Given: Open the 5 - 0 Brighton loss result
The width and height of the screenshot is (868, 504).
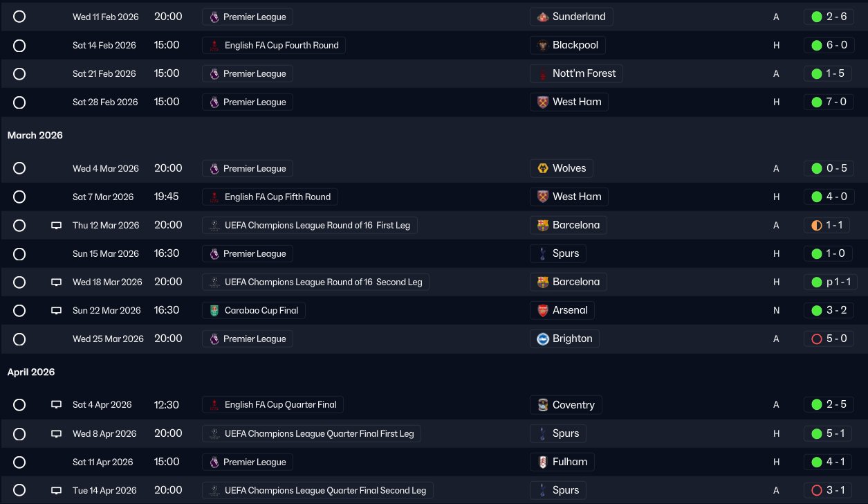Looking at the screenshot, I should click(x=829, y=339).
